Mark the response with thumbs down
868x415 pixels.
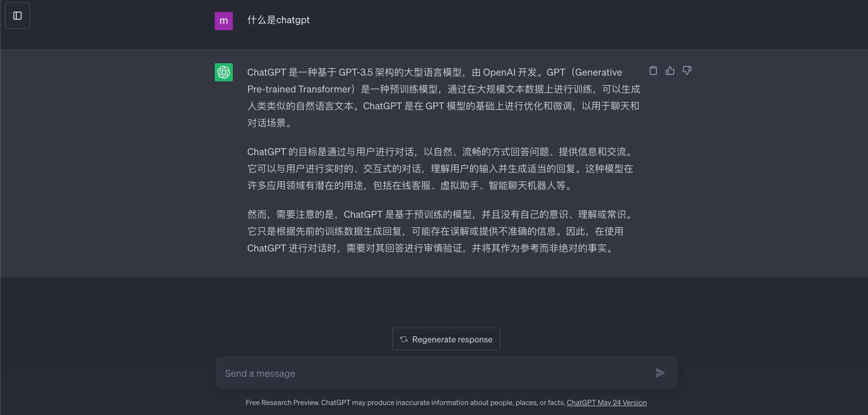(x=687, y=71)
